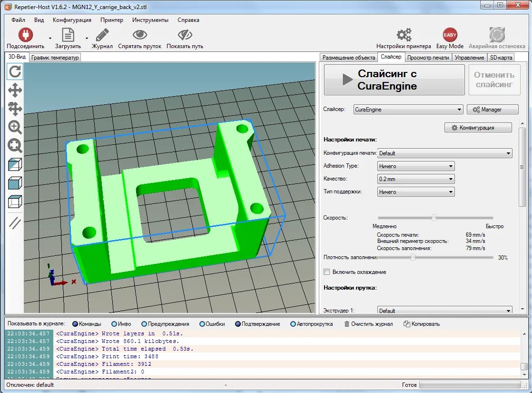
Task: Open Конфигурация печати Default dropdown
Action: (x=445, y=153)
